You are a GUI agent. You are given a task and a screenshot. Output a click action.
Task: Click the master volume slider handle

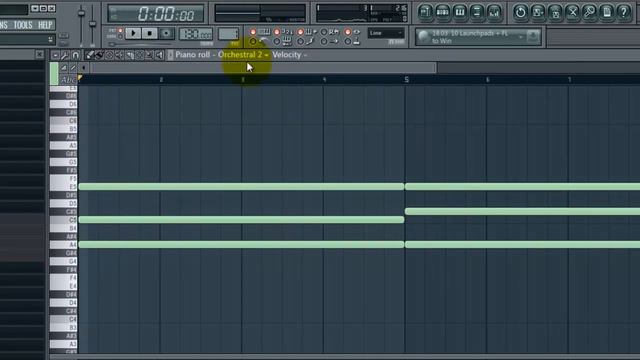pos(82,13)
